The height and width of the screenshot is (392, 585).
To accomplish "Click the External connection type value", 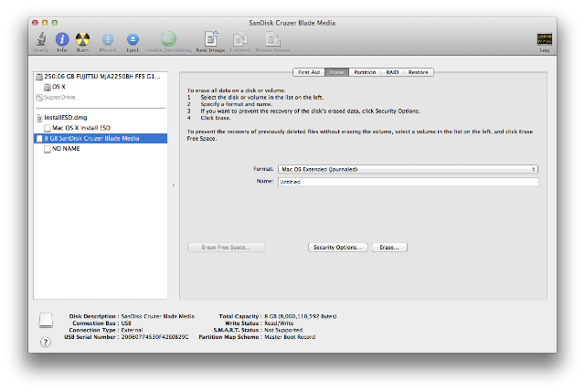I will coord(132,330).
